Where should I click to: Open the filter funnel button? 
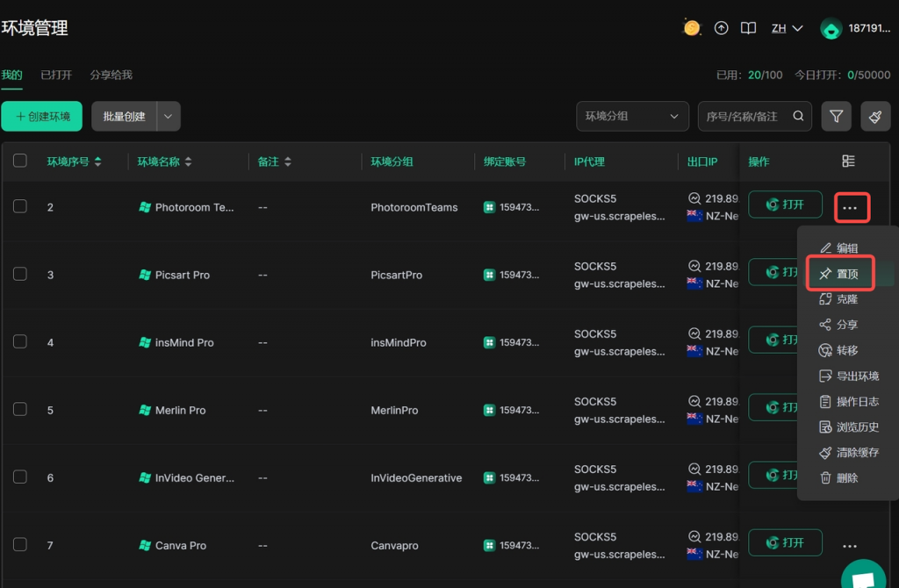[x=837, y=117]
